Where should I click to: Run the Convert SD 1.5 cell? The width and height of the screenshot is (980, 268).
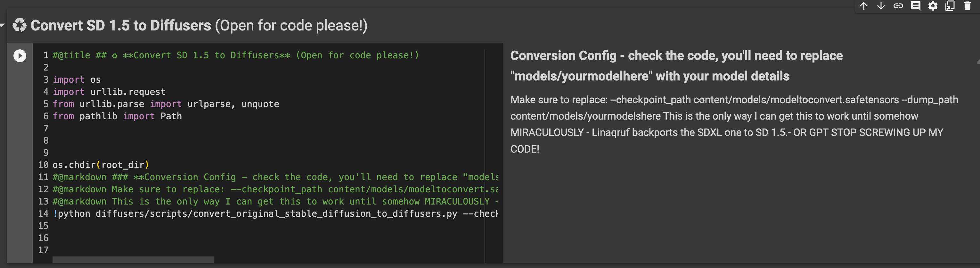coord(20,56)
